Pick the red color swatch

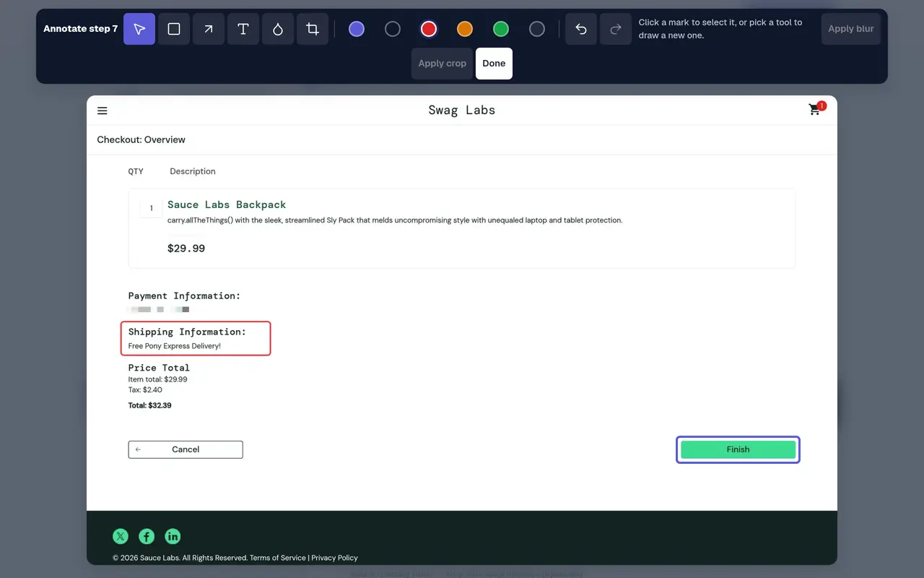(429, 29)
